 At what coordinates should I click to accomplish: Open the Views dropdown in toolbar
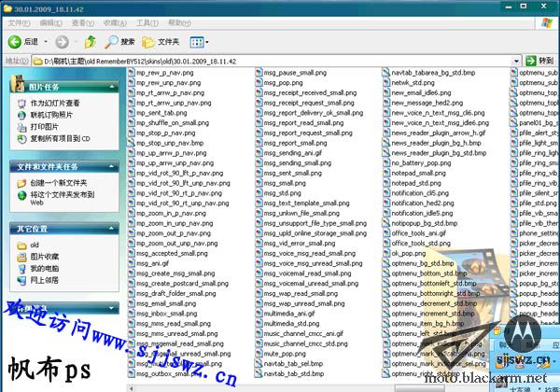201,41
